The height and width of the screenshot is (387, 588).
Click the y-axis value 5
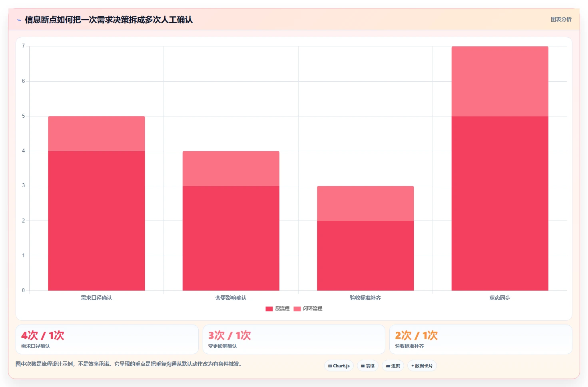23,116
